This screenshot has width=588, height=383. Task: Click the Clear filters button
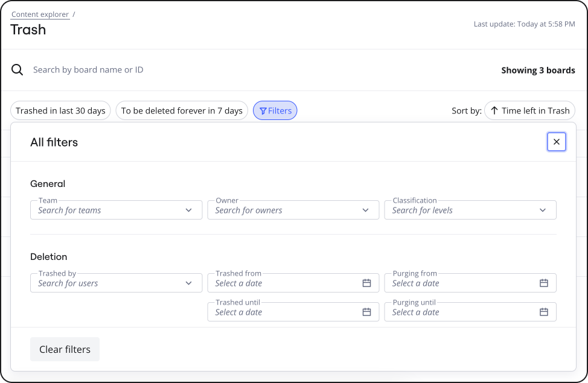tap(65, 349)
